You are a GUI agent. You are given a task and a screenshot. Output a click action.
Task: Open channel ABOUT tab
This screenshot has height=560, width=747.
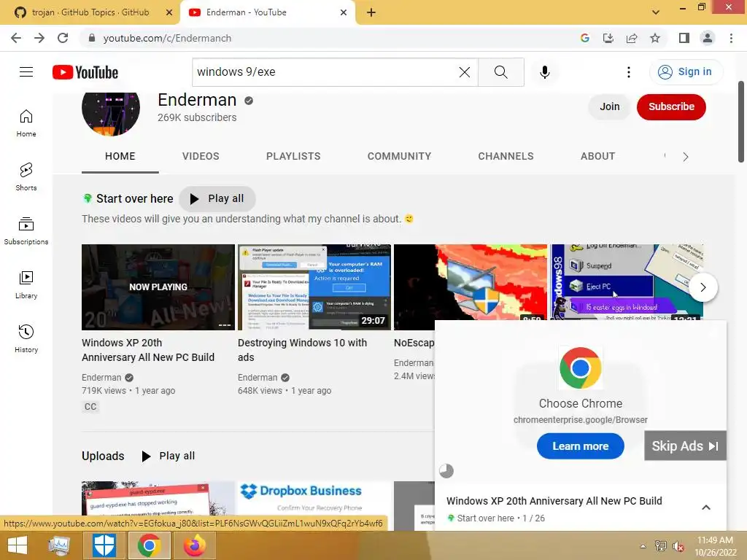click(597, 156)
